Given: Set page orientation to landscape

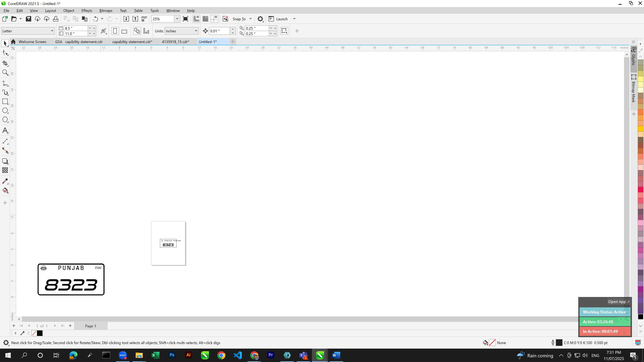Looking at the screenshot, I should [x=124, y=31].
